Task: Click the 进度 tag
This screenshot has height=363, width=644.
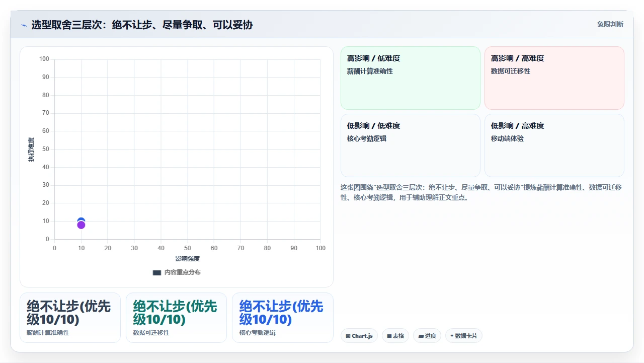Action: click(427, 336)
